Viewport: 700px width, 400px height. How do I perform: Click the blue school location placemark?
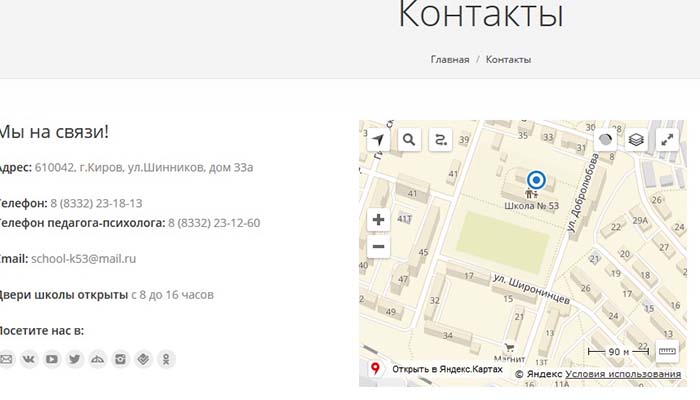[536, 180]
